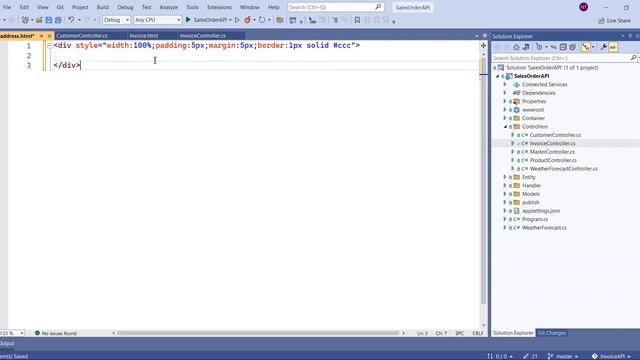
Task: Select ProductController.cs in Solution Explorer
Action: (x=553, y=160)
